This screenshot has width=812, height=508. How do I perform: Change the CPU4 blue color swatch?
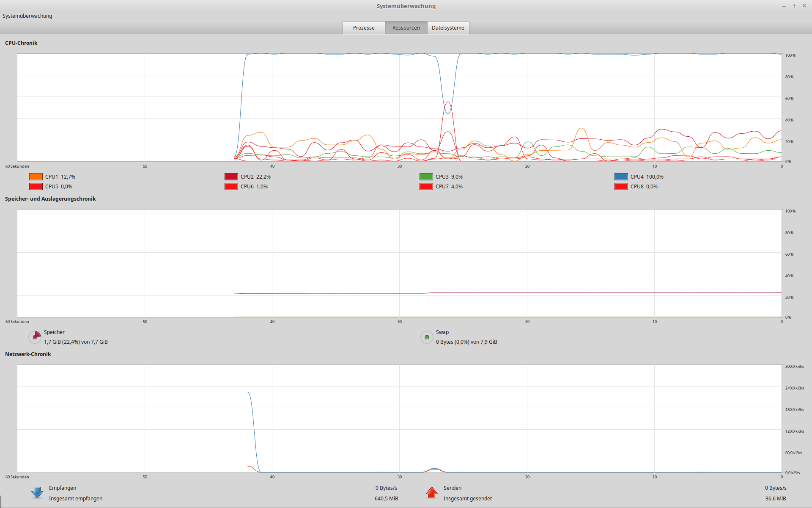(x=621, y=177)
